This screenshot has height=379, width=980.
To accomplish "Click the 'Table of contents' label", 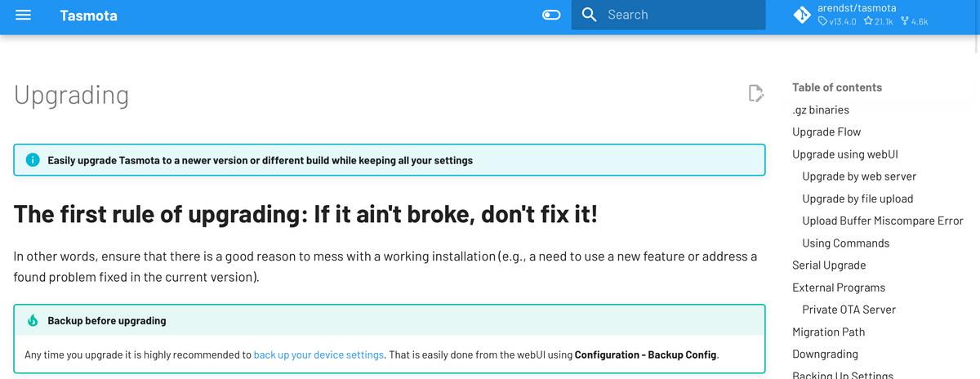I will click(837, 87).
